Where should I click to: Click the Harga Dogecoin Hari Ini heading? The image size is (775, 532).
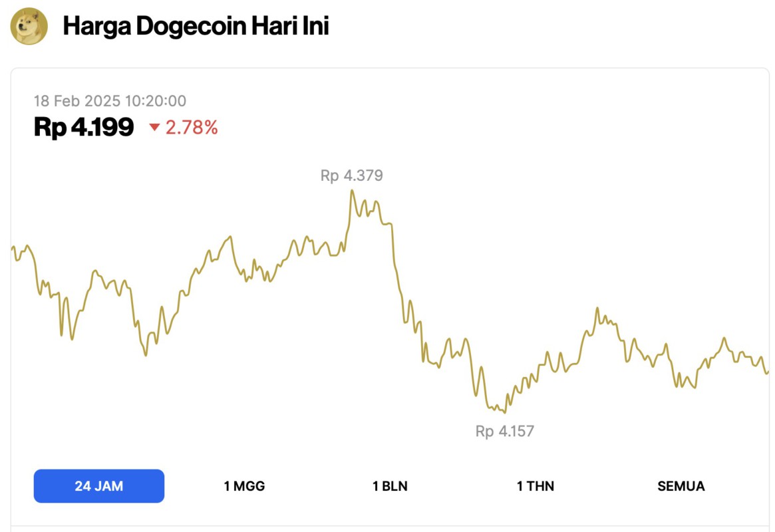tap(196, 27)
